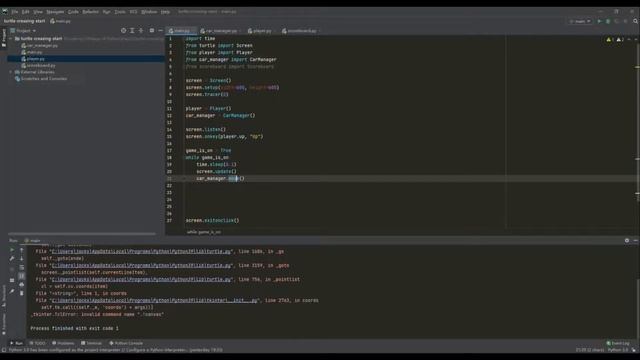Image resolution: width=640 pixels, height=360 pixels.
Task: Click the pin tab icon in Run panel
Action: click(x=12, y=291)
